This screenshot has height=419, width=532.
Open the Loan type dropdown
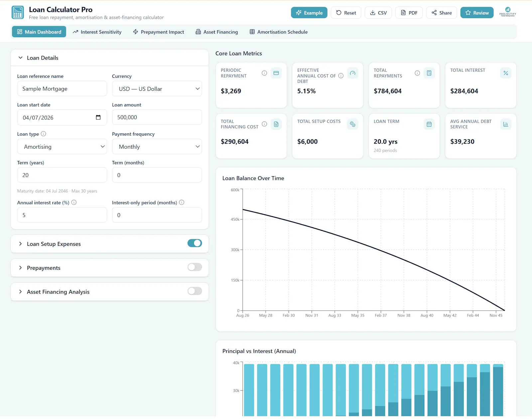tap(62, 147)
